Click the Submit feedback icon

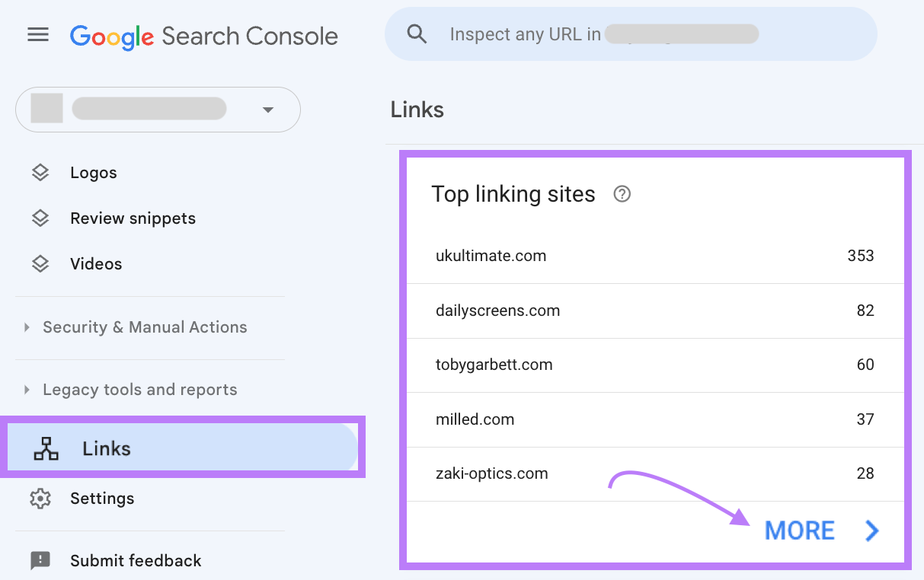tap(40, 560)
